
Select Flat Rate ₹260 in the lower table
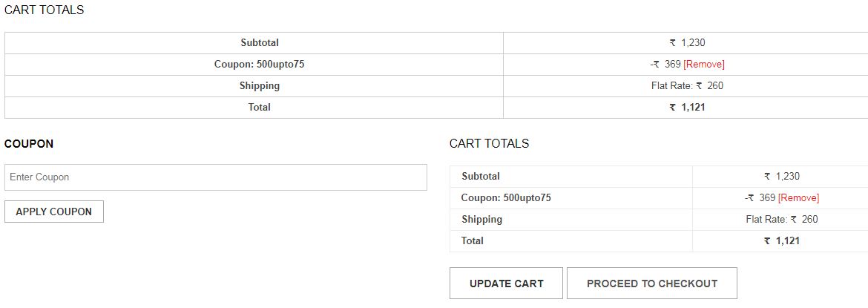click(782, 220)
